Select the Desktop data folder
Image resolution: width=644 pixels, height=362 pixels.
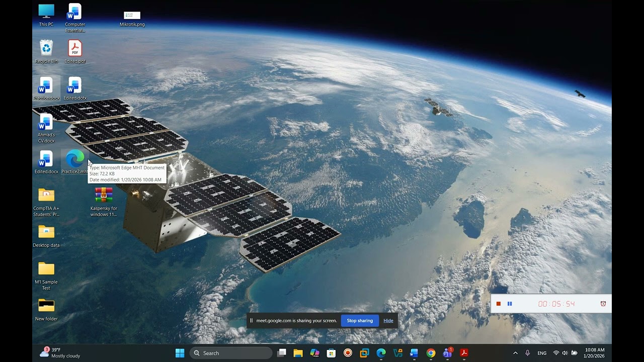click(x=46, y=236)
